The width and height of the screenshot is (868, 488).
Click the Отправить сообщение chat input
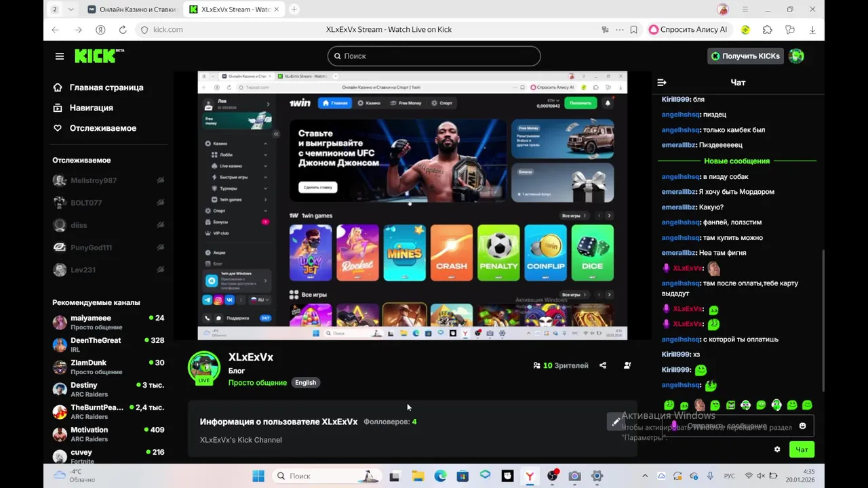click(738, 426)
